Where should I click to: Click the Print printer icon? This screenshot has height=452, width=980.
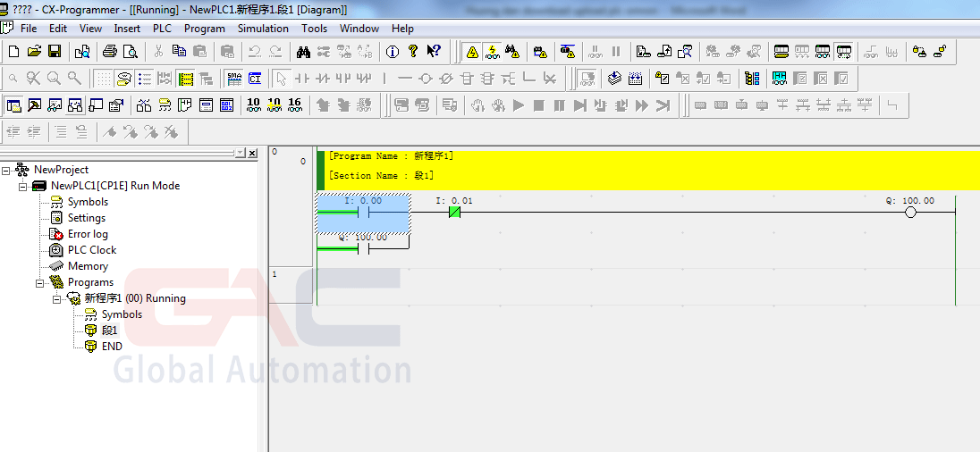click(110, 51)
